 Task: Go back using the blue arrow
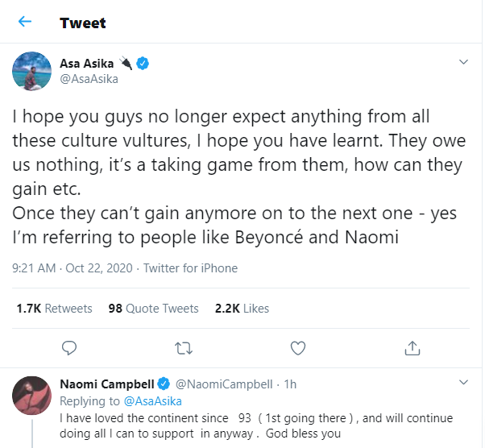[25, 21]
